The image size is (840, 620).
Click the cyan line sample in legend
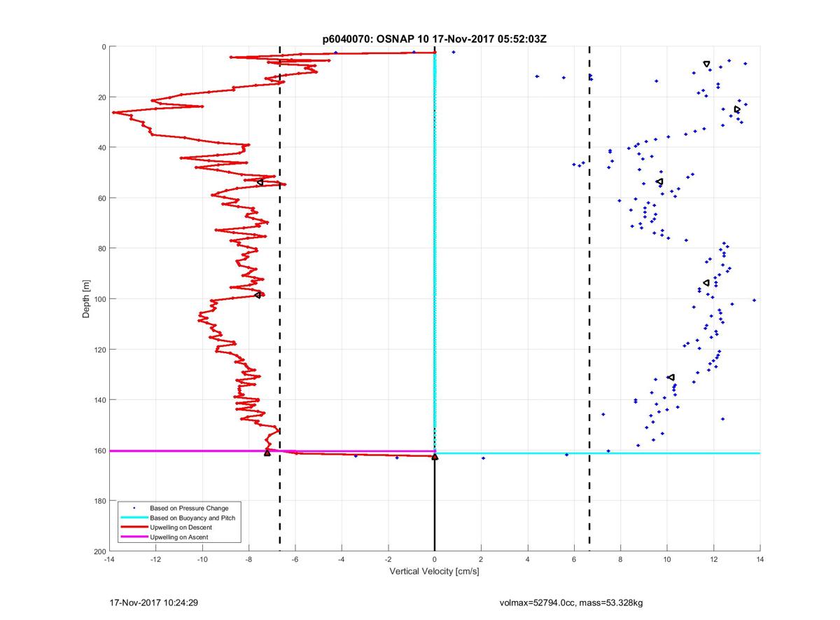coord(133,518)
